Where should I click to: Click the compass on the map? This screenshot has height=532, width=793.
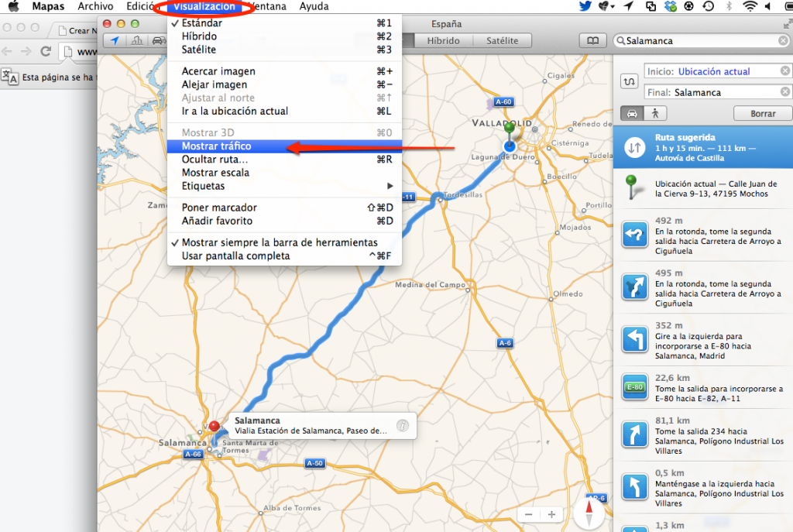pyautogui.click(x=589, y=513)
